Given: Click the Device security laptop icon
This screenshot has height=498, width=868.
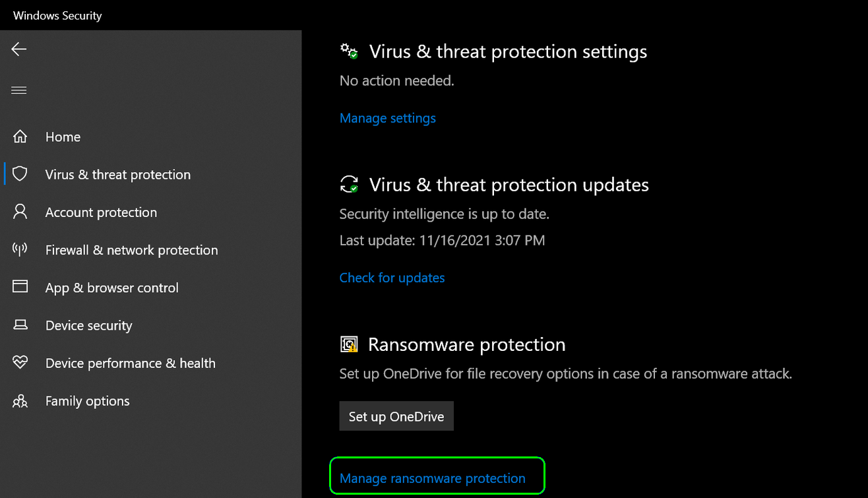Looking at the screenshot, I should pyautogui.click(x=20, y=325).
